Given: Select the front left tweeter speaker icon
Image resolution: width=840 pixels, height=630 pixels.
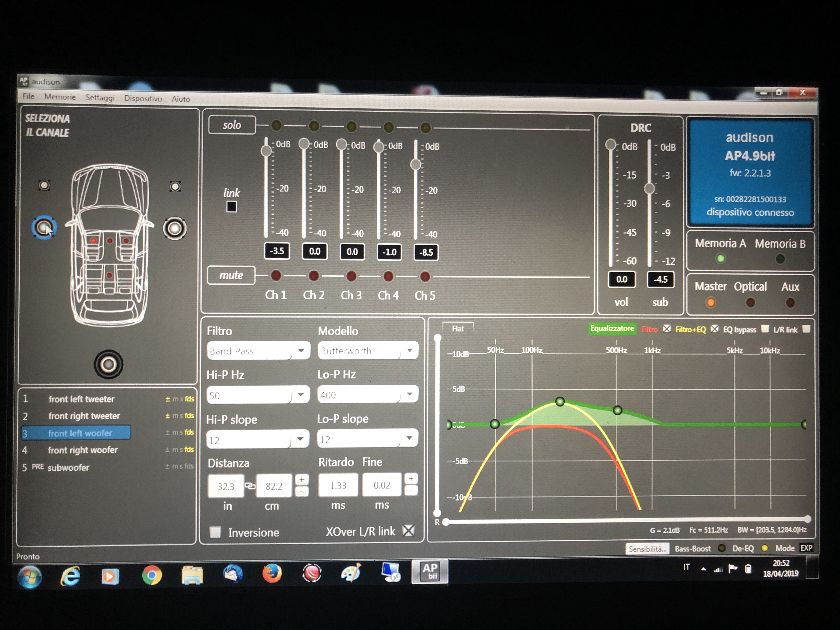Looking at the screenshot, I should 44,185.
